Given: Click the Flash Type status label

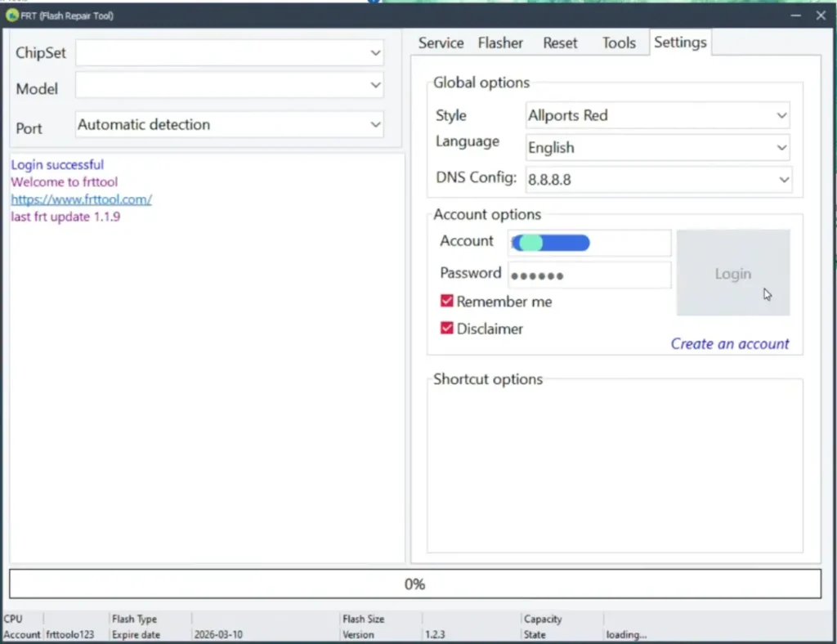Looking at the screenshot, I should tap(135, 619).
